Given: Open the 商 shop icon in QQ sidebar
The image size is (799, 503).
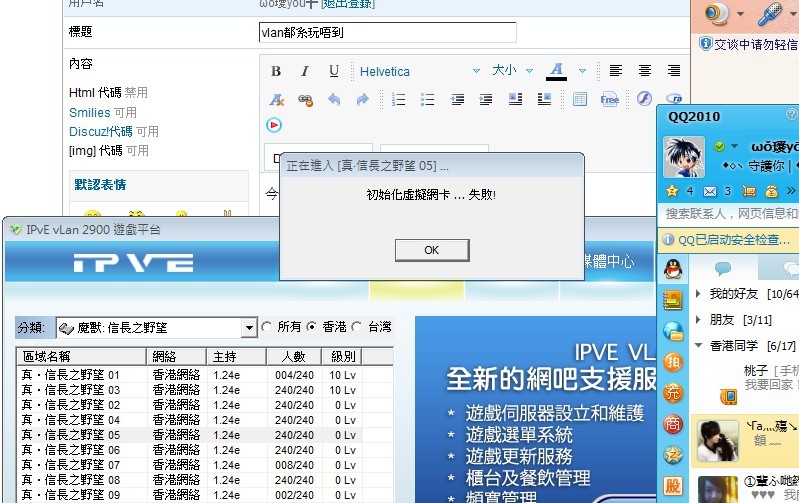Looking at the screenshot, I should pos(673,424).
